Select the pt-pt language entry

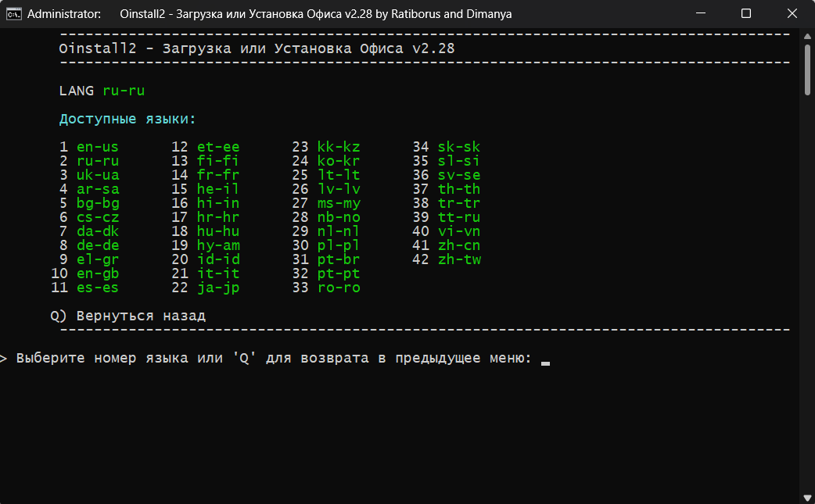339,273
